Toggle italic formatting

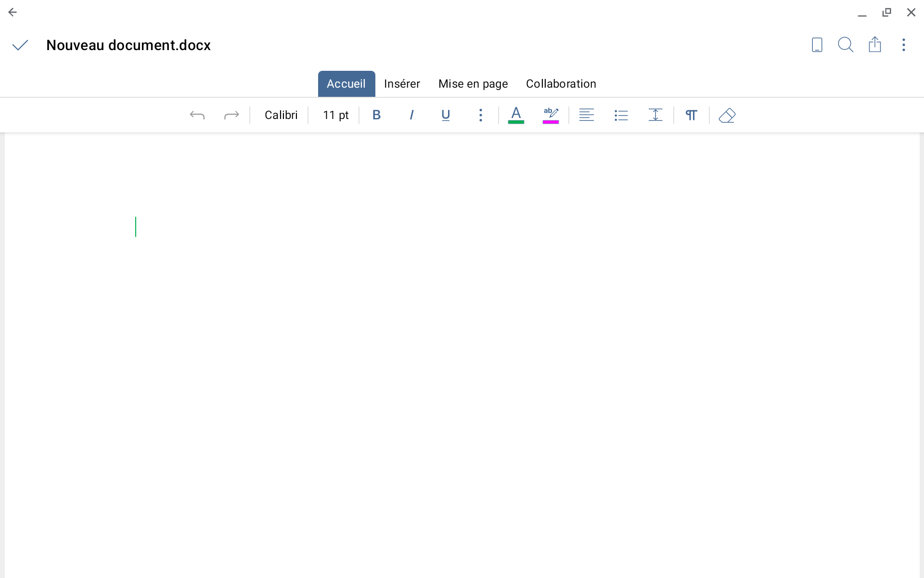click(x=411, y=115)
